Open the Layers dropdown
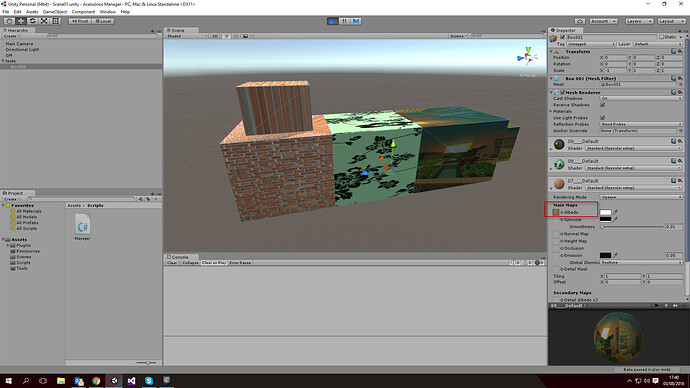The image size is (690, 388). 639,21
